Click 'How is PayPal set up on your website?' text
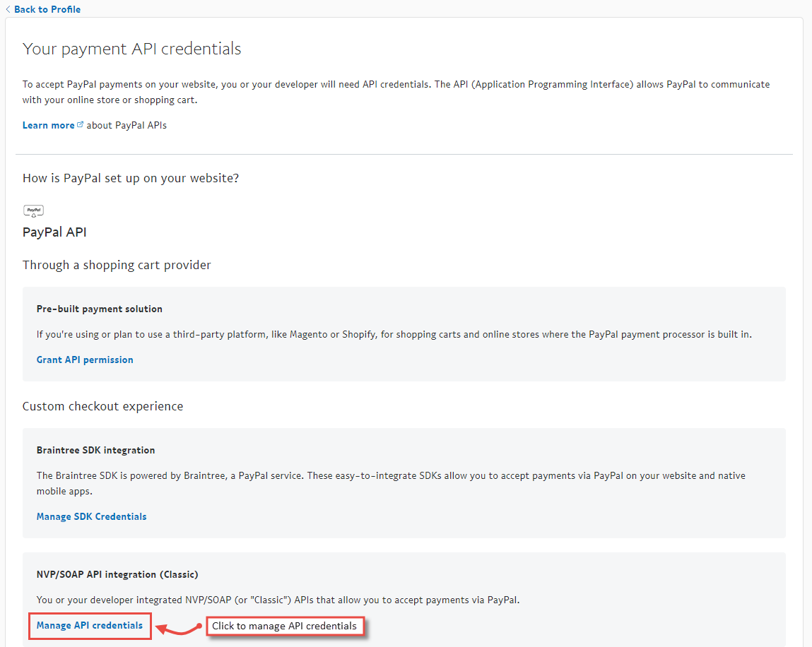 131,178
